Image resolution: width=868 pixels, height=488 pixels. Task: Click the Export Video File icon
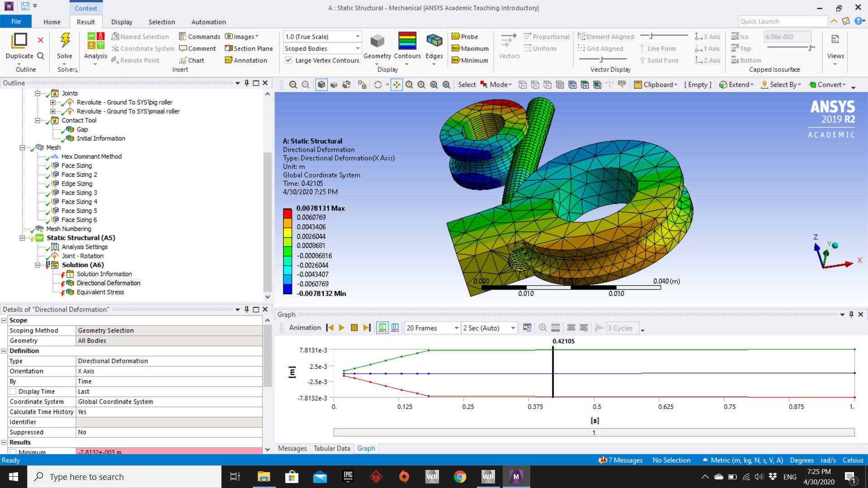click(527, 328)
